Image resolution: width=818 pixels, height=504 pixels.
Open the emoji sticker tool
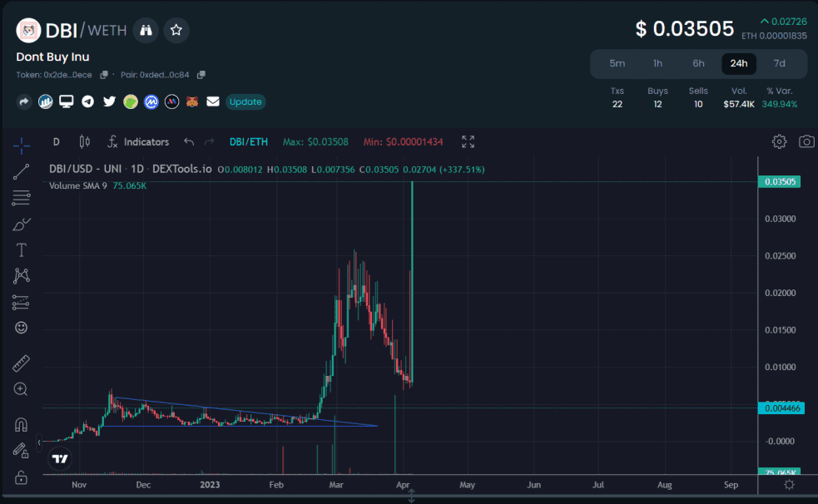21,328
